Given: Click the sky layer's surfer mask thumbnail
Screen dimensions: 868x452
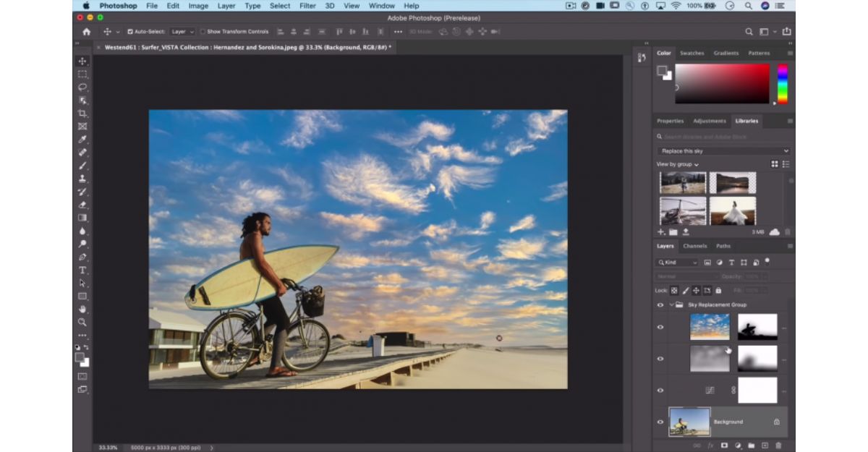Looking at the screenshot, I should 757,327.
